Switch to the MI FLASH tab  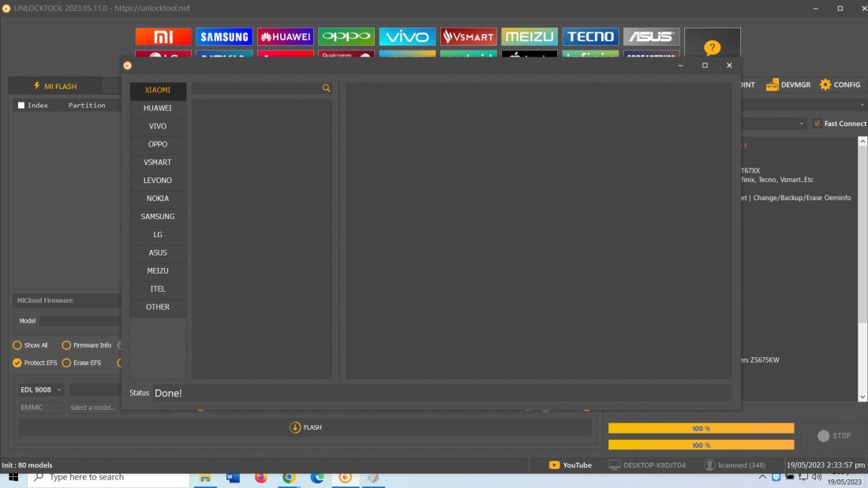click(55, 86)
